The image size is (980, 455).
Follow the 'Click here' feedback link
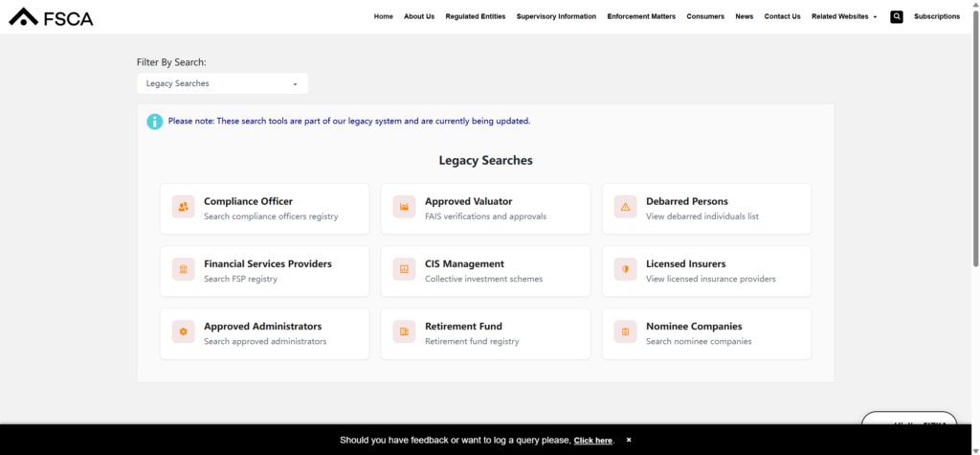click(592, 441)
